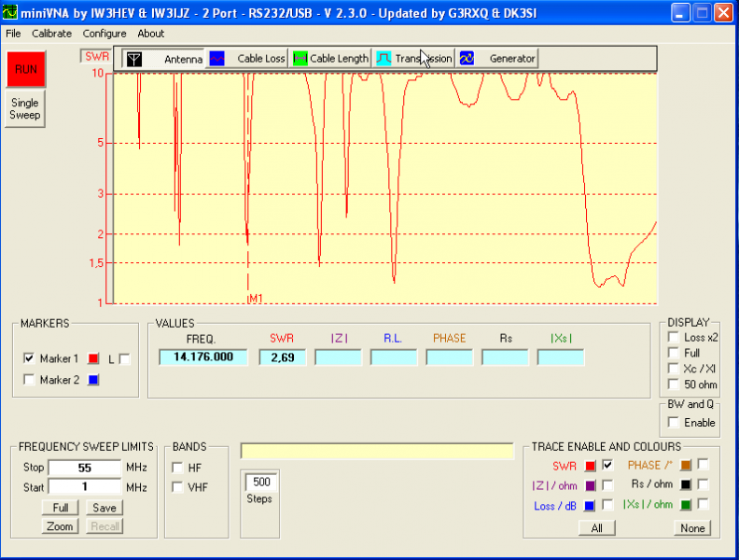Uncheck the SWR trace checkbox
Image resolution: width=739 pixels, height=560 pixels.
(608, 465)
